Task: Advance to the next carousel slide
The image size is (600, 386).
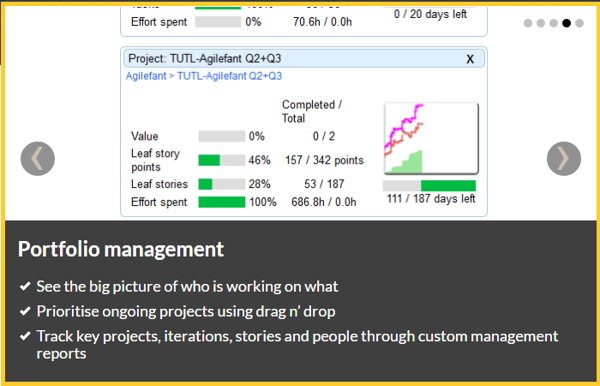Action: 564,158
